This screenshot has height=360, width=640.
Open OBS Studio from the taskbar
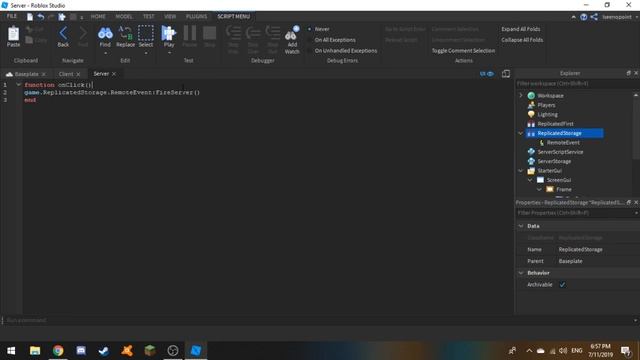pyautogui.click(x=173, y=350)
